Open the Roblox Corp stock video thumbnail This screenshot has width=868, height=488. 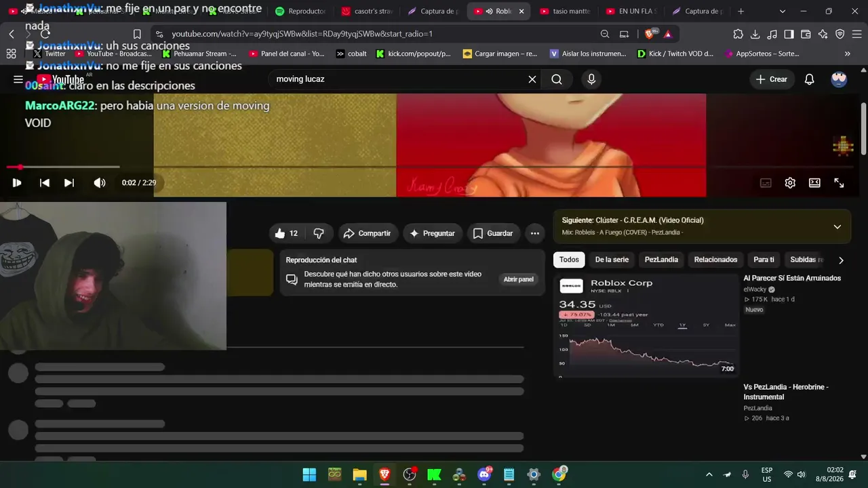[646, 325]
